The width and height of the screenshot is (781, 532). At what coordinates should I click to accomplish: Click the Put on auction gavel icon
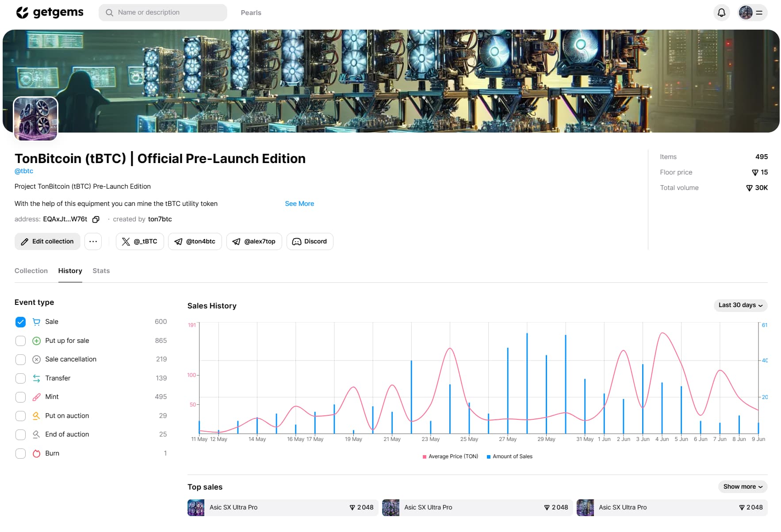coord(37,416)
